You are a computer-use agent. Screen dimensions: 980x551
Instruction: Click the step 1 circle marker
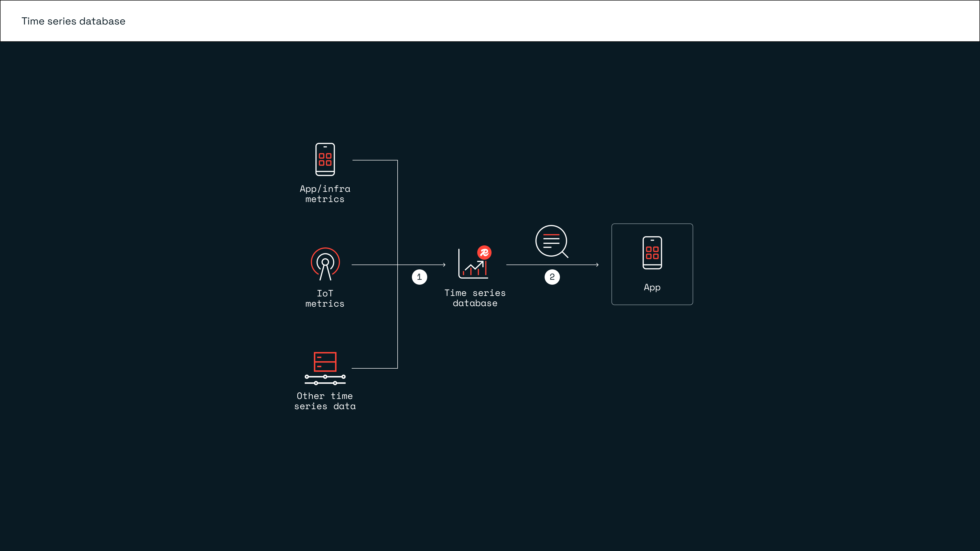419,277
